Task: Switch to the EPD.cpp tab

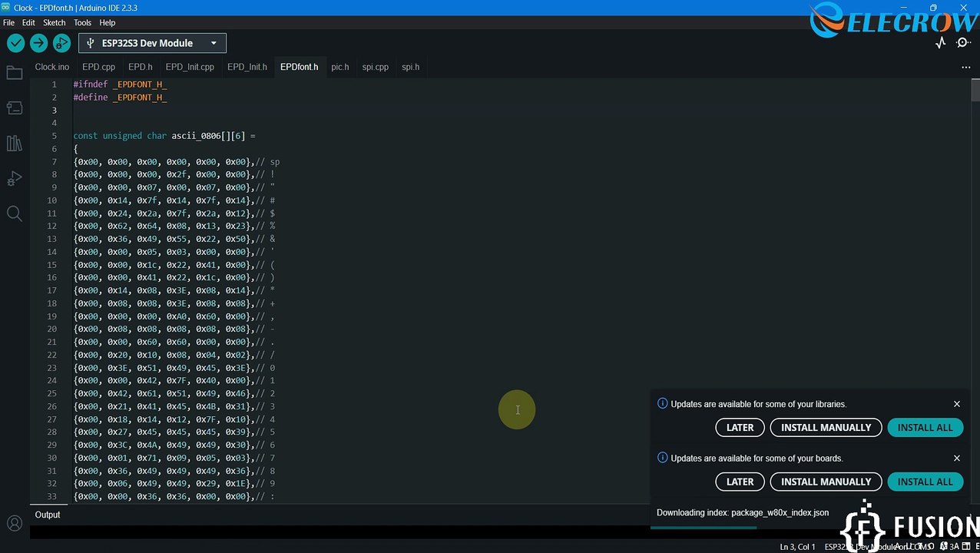Action: pyautogui.click(x=98, y=67)
